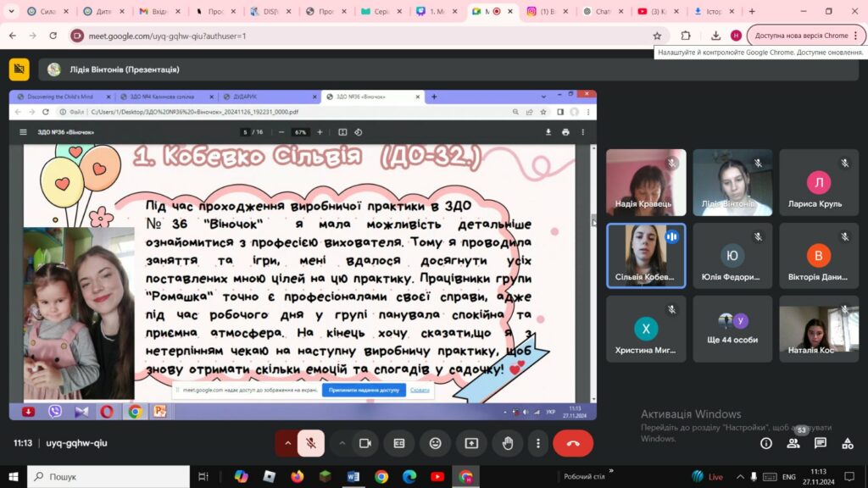868x488 pixels.
Task: Raise hand in the meeting
Action: 508,443
